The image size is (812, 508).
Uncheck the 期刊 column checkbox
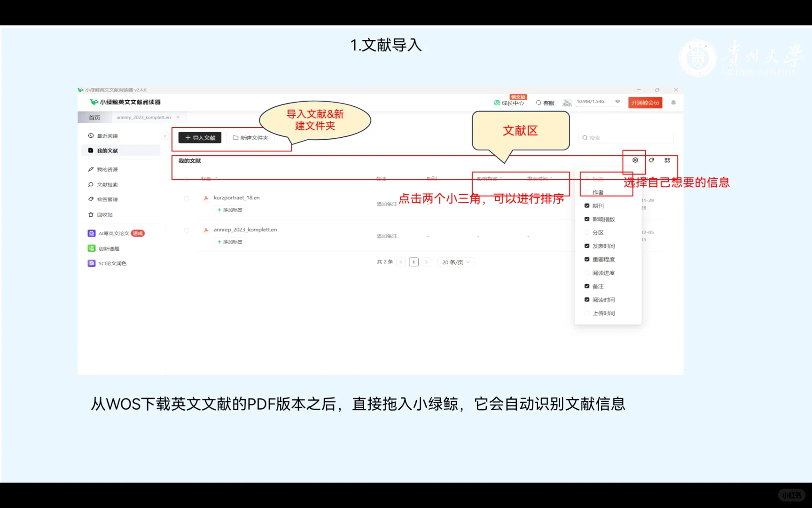tap(587, 206)
